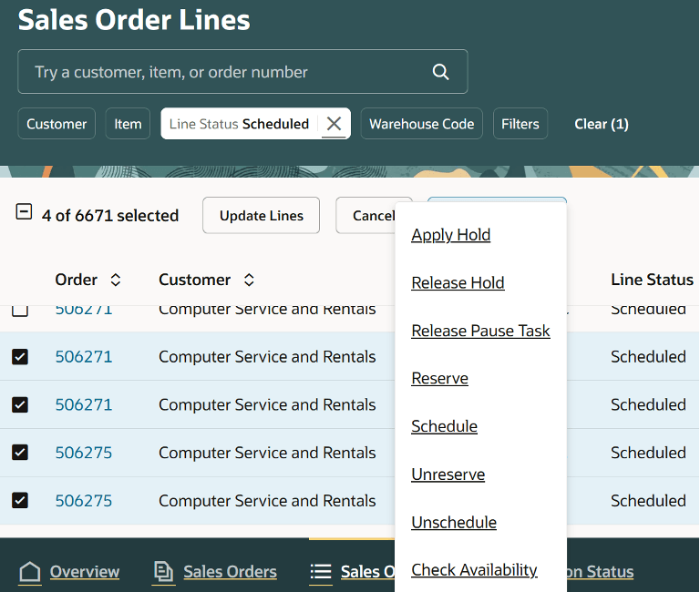Select Unreserve from the actions menu
The width and height of the screenshot is (700, 592).
(448, 475)
